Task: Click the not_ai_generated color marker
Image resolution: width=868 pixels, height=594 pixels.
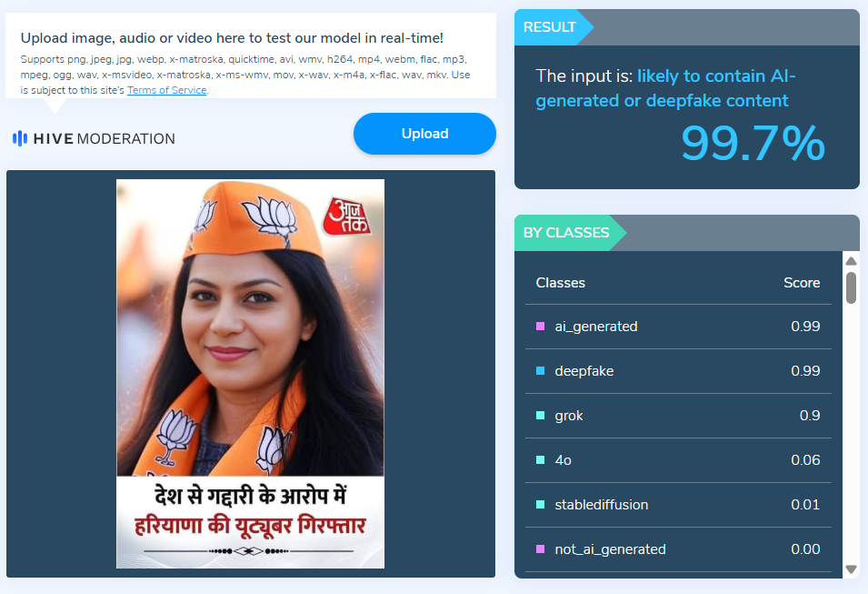Action: pyautogui.click(x=540, y=549)
